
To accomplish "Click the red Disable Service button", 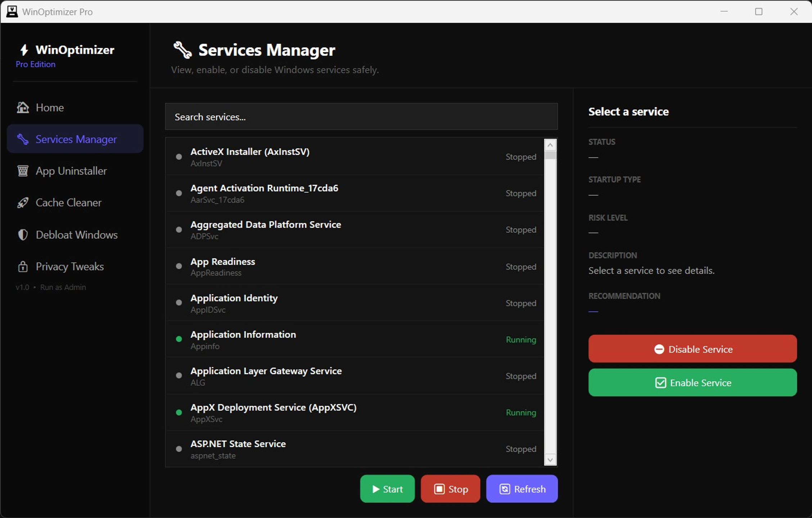I will coord(693,349).
